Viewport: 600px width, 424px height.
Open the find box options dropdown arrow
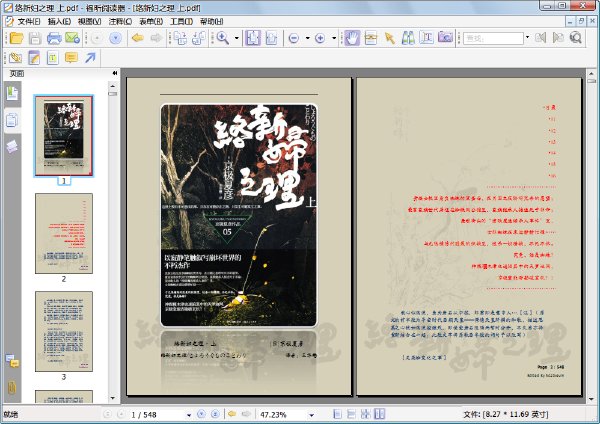tap(528, 37)
